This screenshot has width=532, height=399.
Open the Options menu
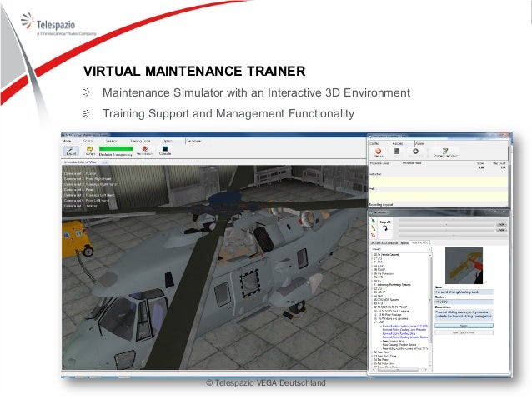[168, 141]
